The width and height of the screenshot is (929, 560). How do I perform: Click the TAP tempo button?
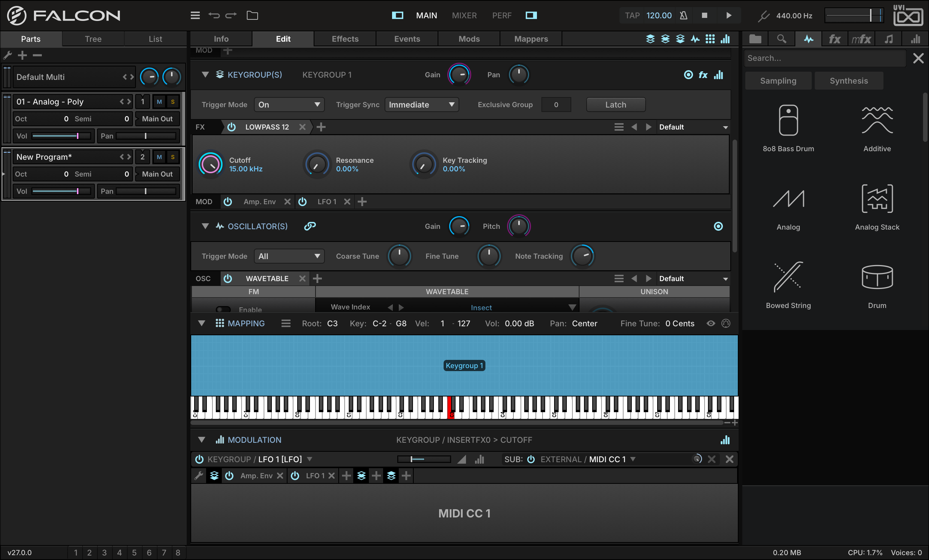(632, 15)
